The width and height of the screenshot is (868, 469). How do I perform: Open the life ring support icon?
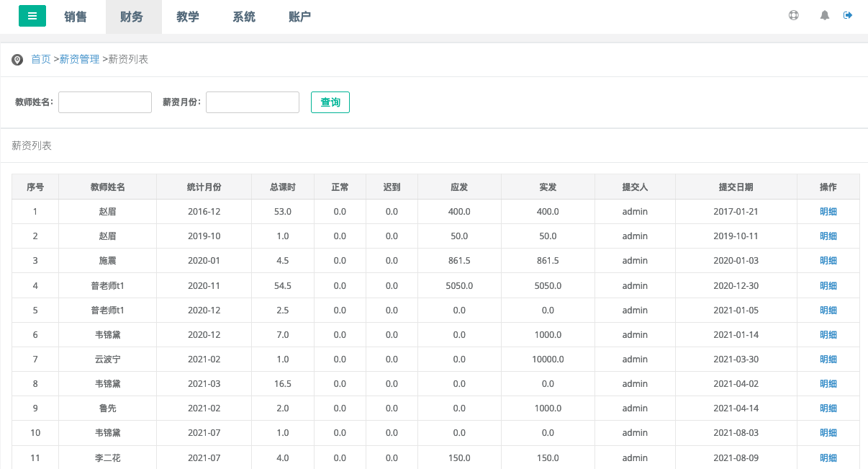click(x=794, y=15)
